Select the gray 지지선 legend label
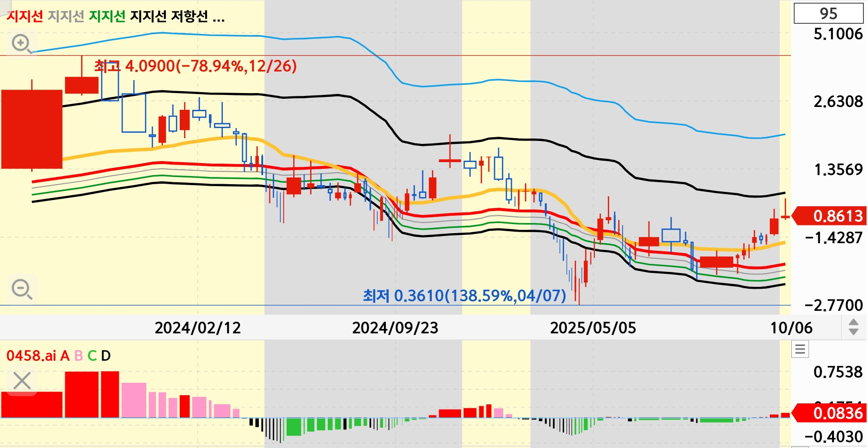This screenshot has height=448, width=868. pyautogui.click(x=66, y=16)
